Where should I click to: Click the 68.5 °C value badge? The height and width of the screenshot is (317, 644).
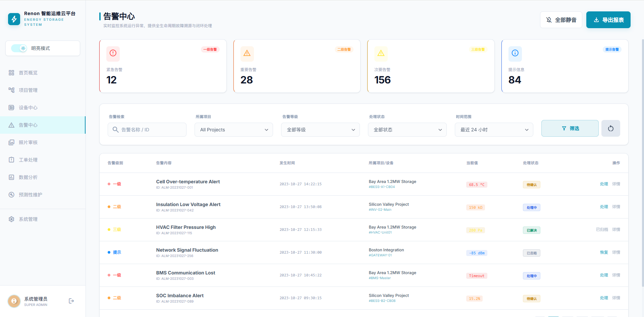[476, 185]
